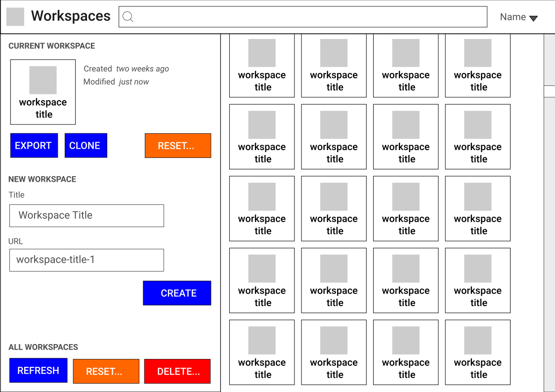The height and width of the screenshot is (392, 555).
Task: Click the Workspace Title input field
Action: (86, 216)
